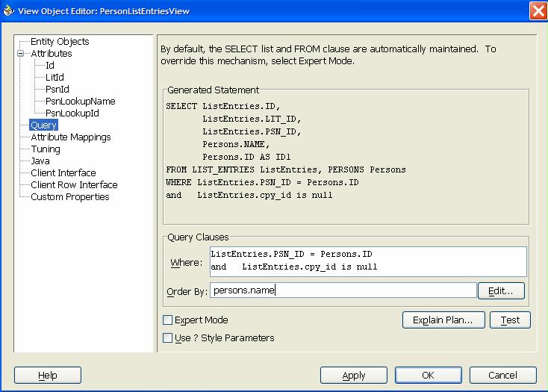548x392 pixels.
Task: Click the 'ListEntries.LIT_ID,' line
Action: [252, 119]
